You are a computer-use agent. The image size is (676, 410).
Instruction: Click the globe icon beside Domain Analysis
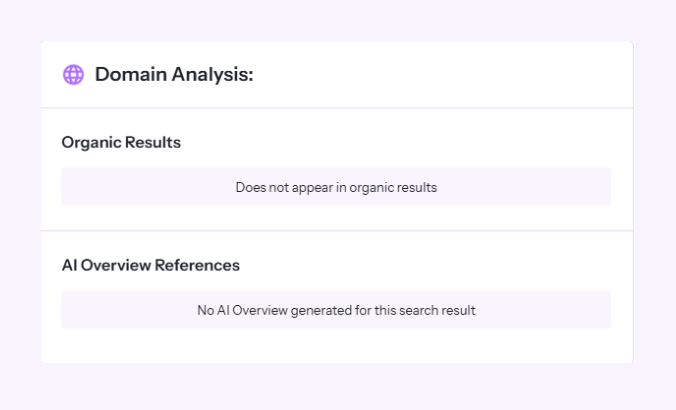coord(73,75)
